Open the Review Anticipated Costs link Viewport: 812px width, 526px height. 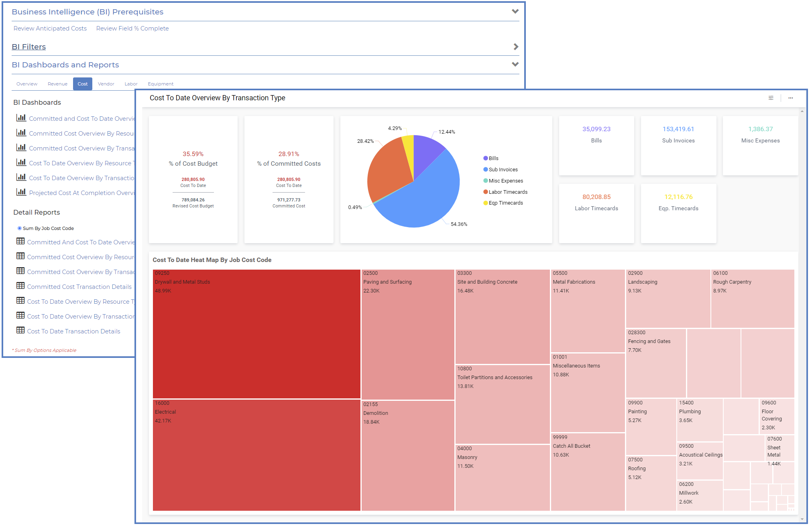pyautogui.click(x=50, y=28)
